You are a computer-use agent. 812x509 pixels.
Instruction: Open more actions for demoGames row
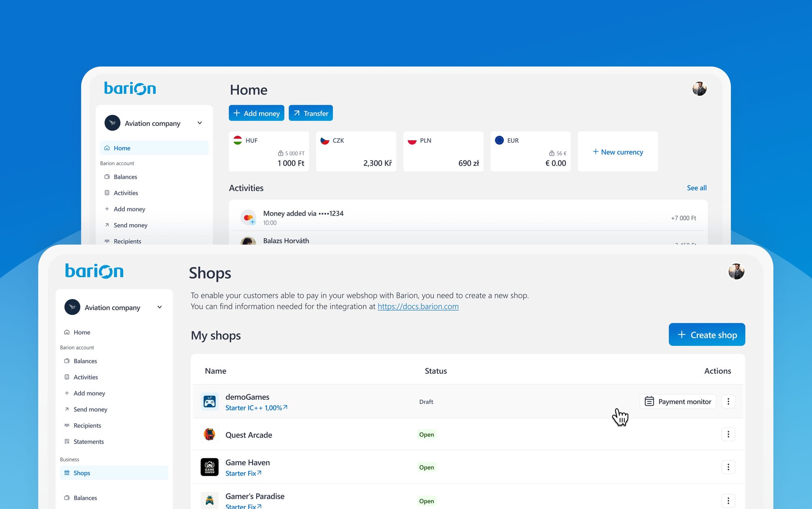[x=728, y=401]
